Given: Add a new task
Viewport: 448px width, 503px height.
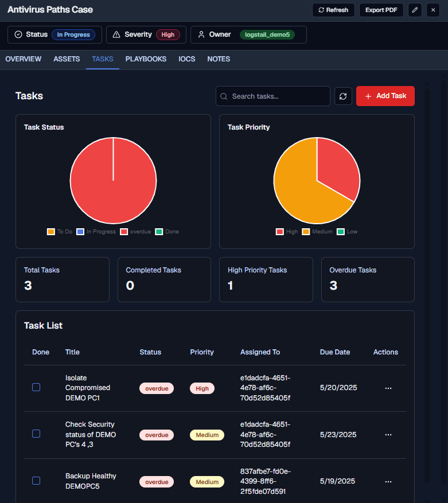Looking at the screenshot, I should click(385, 96).
